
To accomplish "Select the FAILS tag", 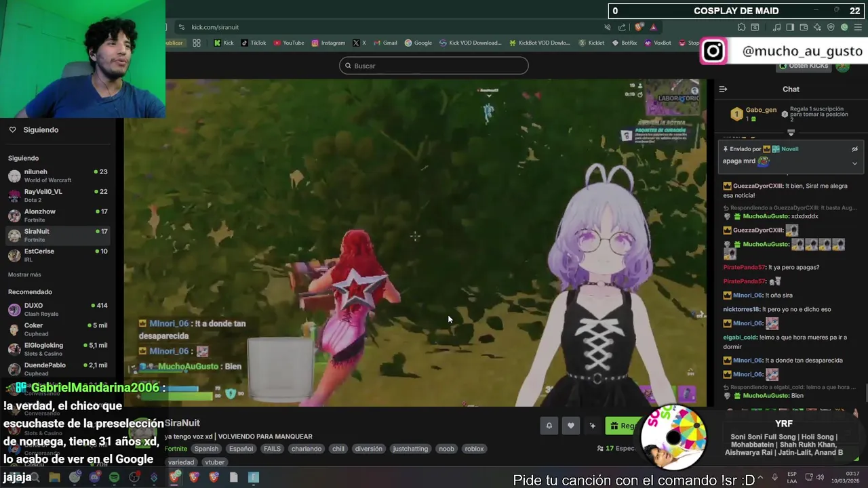I will (x=272, y=449).
